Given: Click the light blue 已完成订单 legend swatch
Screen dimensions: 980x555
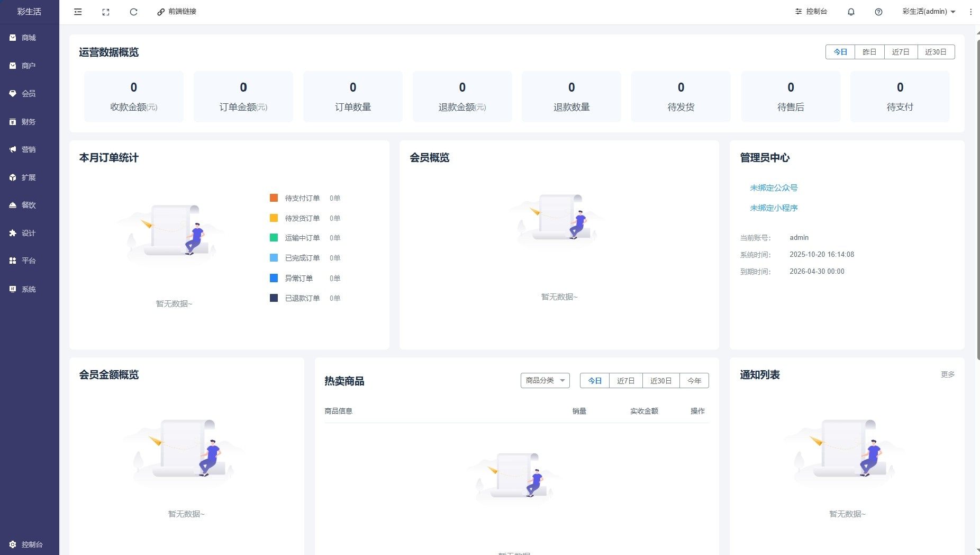Looking at the screenshot, I should [x=274, y=258].
